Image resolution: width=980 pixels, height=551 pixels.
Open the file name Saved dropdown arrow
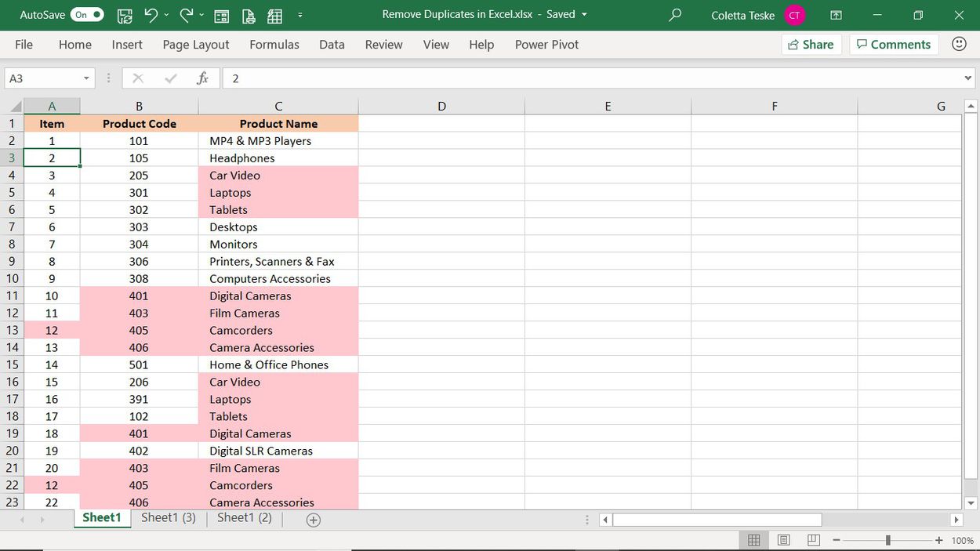[x=584, y=15]
